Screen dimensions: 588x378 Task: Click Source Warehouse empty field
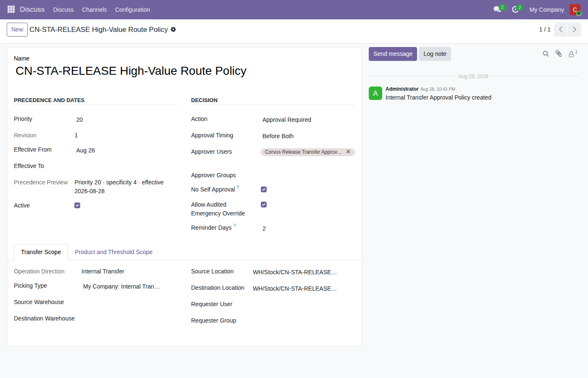pyautogui.click(x=129, y=302)
